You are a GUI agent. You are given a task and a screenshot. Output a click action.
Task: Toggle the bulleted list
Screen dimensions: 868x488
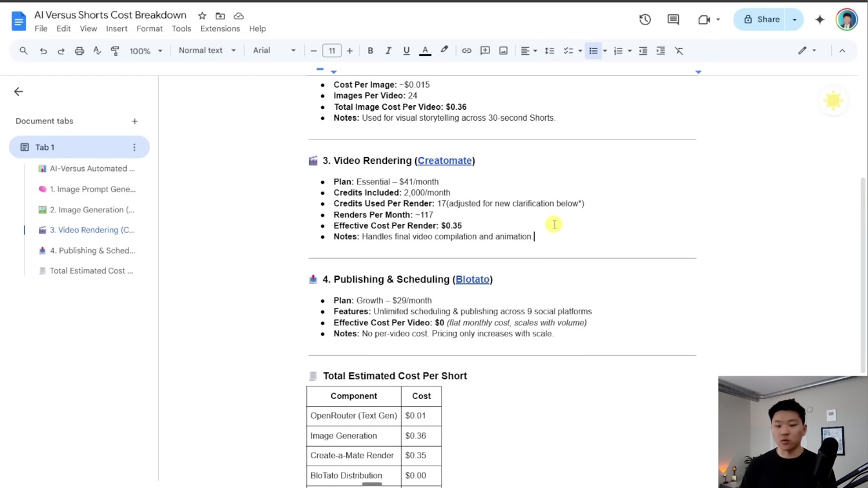tap(593, 50)
